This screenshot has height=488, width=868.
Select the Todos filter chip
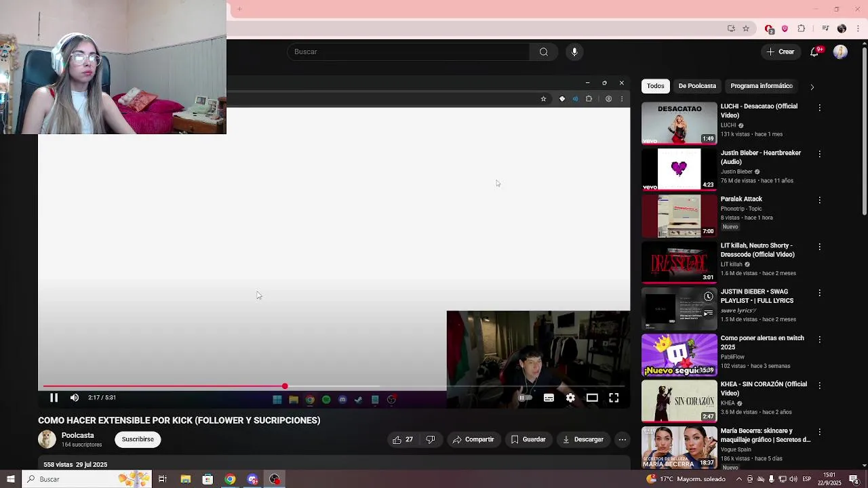[x=656, y=86]
